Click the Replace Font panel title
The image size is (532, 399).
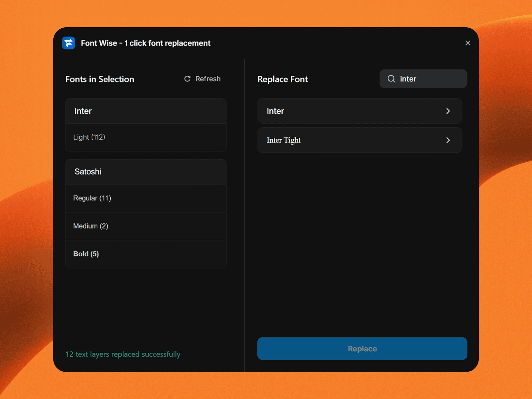pyautogui.click(x=283, y=79)
